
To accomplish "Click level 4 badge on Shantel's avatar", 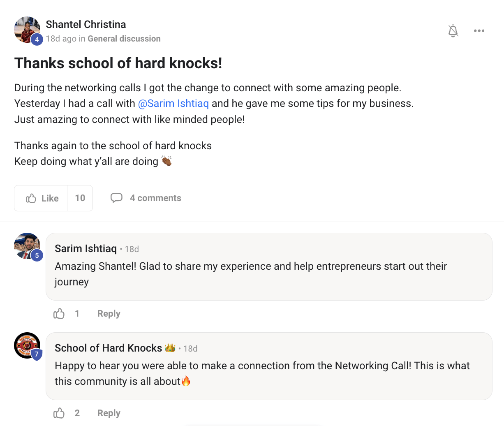I will pos(37,39).
